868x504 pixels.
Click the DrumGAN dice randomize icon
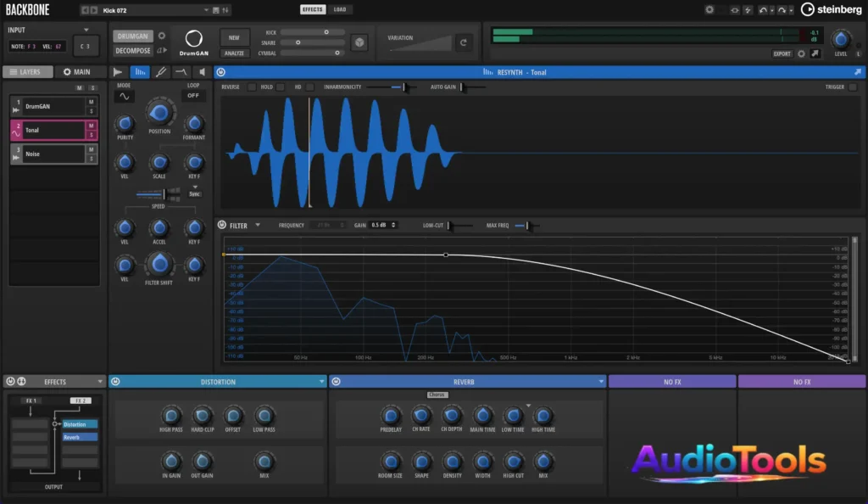click(359, 42)
